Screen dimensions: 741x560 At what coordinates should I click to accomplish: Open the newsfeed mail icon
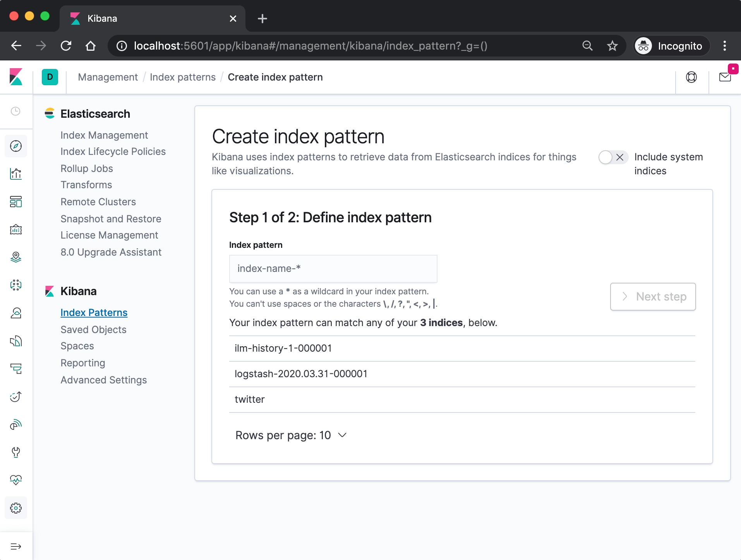click(725, 77)
